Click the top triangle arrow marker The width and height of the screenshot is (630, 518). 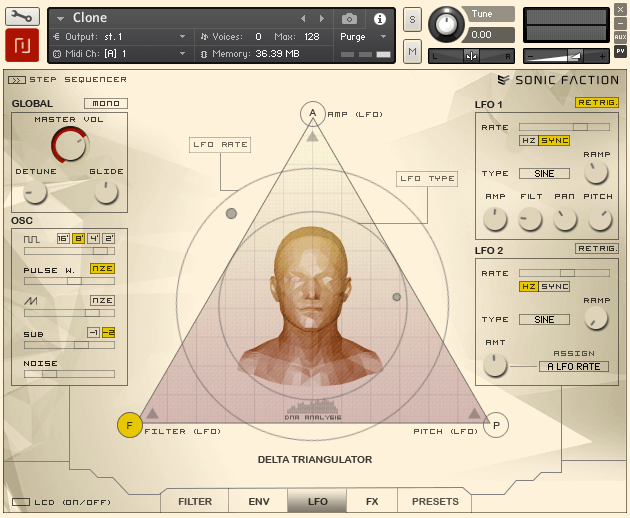tap(312, 137)
